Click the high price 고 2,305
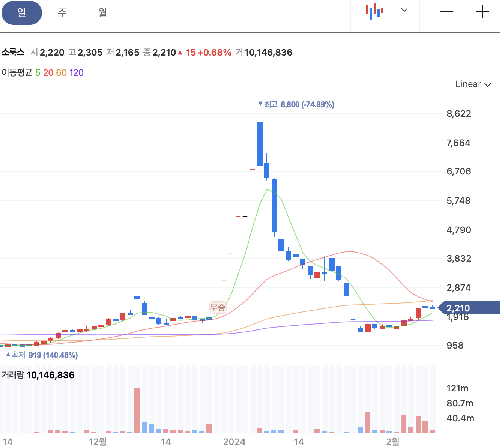This screenshot has height=448, width=502. pos(86,53)
